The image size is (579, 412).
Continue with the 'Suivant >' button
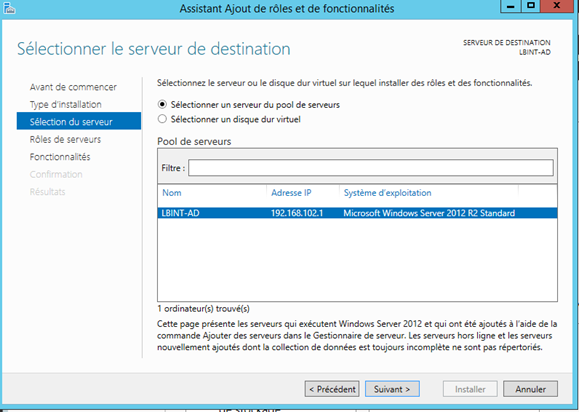click(x=392, y=389)
